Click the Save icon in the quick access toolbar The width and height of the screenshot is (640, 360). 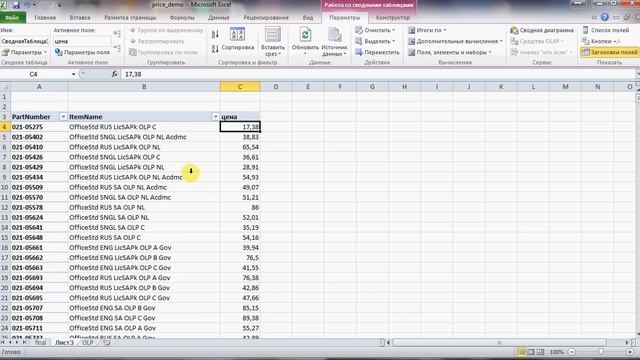click(x=16, y=5)
